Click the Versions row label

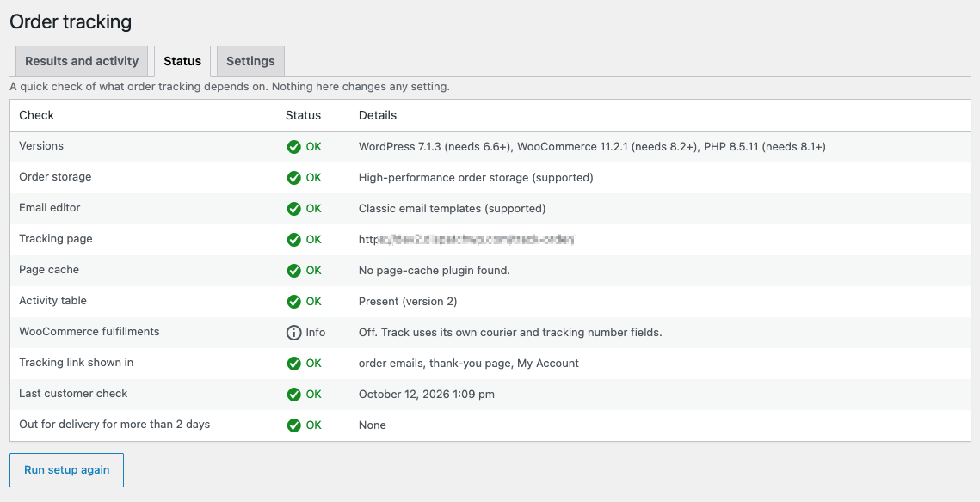pyautogui.click(x=41, y=146)
